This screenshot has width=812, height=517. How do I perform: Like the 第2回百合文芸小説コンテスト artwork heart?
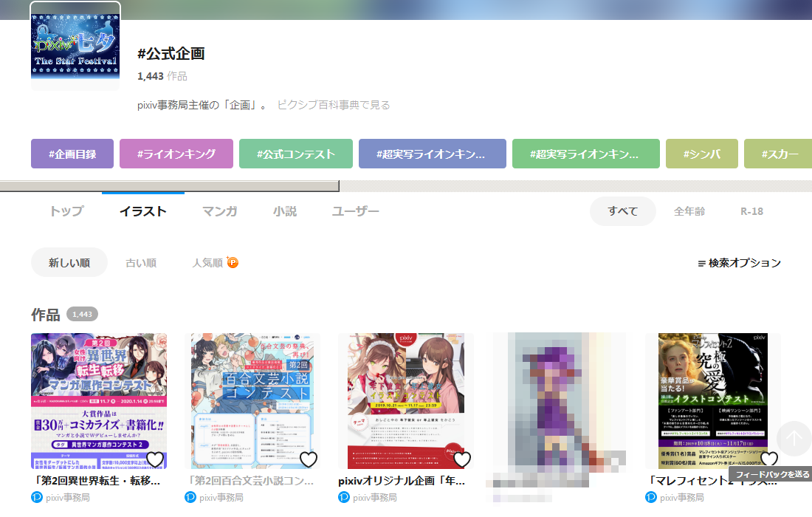pyautogui.click(x=309, y=459)
